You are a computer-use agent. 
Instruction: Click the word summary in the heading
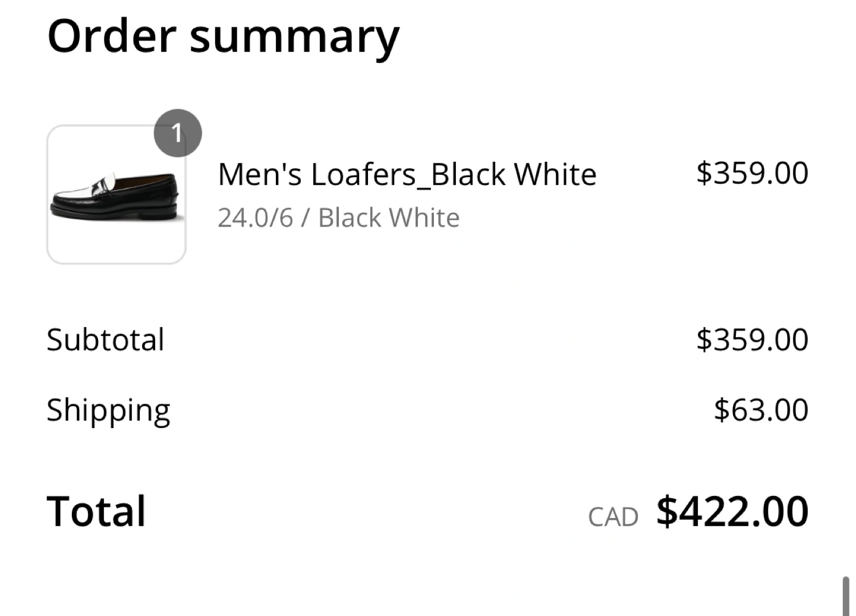tap(295, 39)
